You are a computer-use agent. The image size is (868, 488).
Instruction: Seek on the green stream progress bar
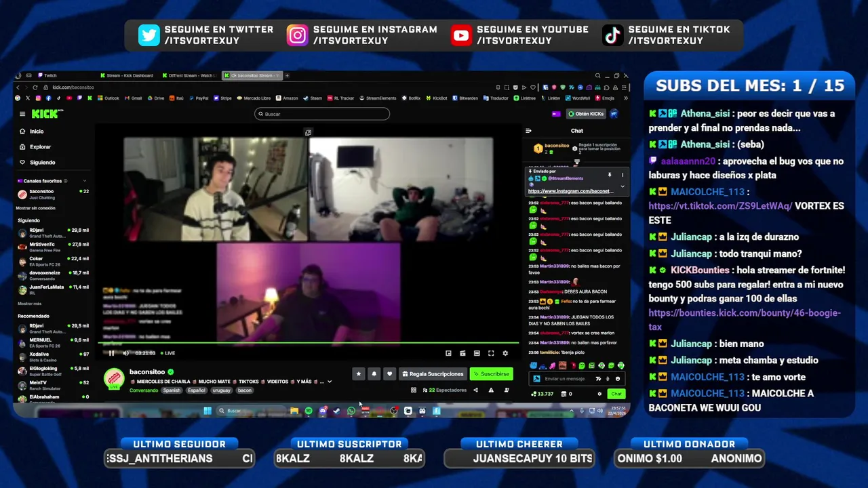click(310, 344)
